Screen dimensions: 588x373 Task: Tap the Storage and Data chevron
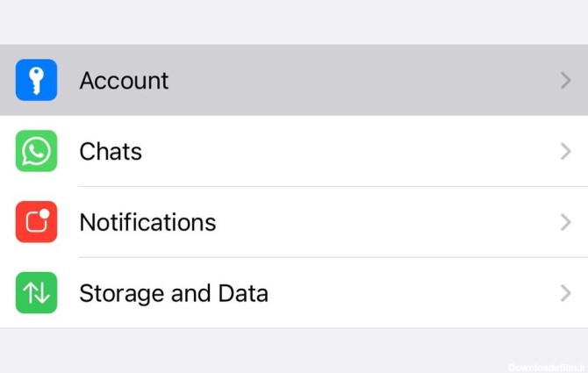point(565,293)
